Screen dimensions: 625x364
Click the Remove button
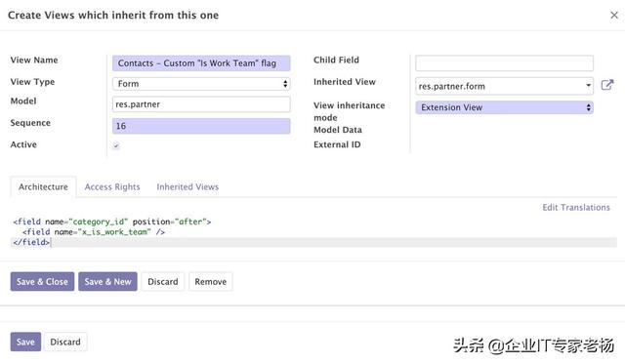pos(211,282)
